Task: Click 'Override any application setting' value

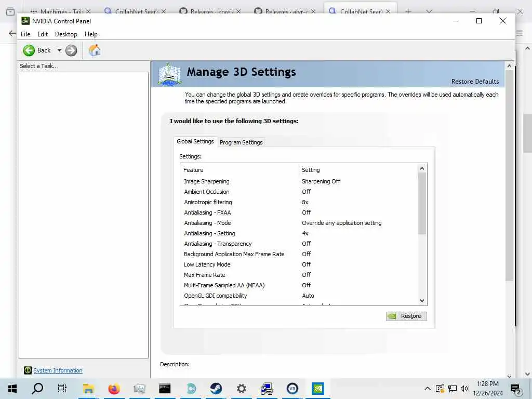Action: [x=342, y=223]
